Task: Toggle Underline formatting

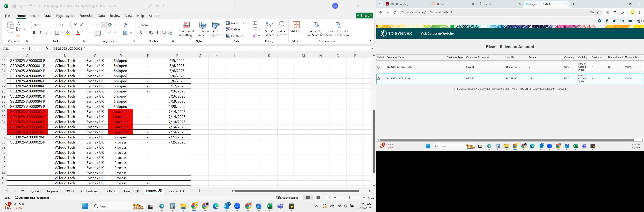Action: [46, 33]
